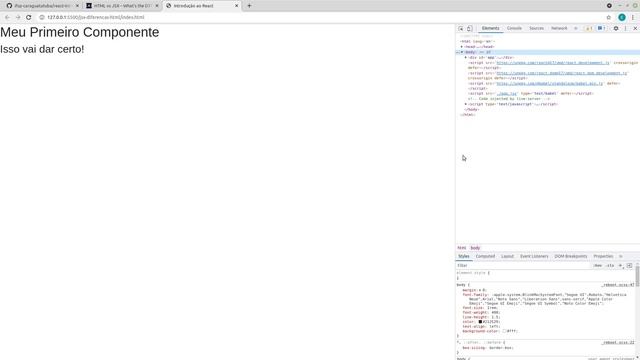Open the _reboot.scss:47 source link
The width and height of the screenshot is (640, 360).
pos(618,285)
